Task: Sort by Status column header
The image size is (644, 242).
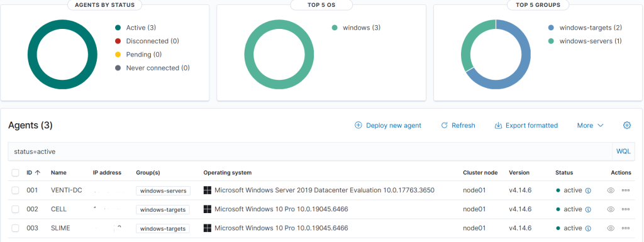Action: (564, 173)
